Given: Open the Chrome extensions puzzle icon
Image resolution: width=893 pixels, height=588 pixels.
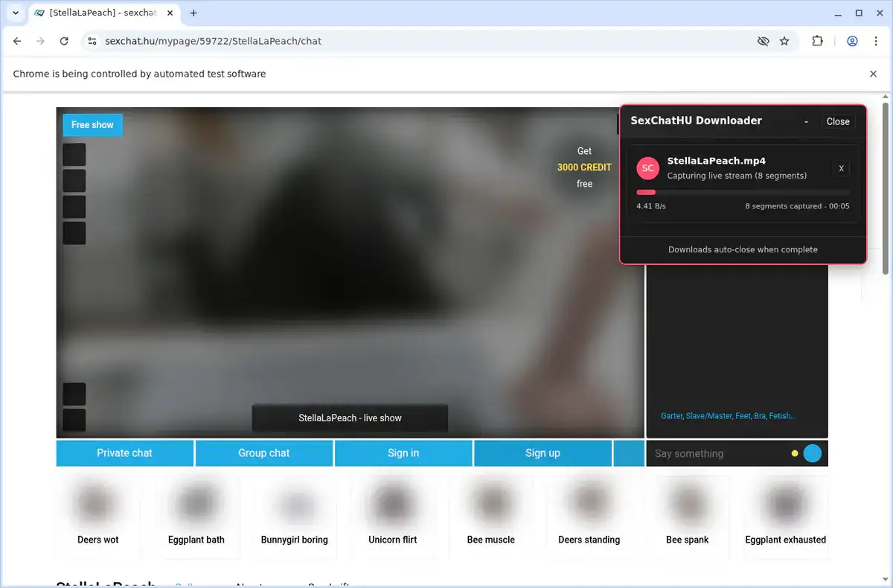Looking at the screenshot, I should 817,41.
